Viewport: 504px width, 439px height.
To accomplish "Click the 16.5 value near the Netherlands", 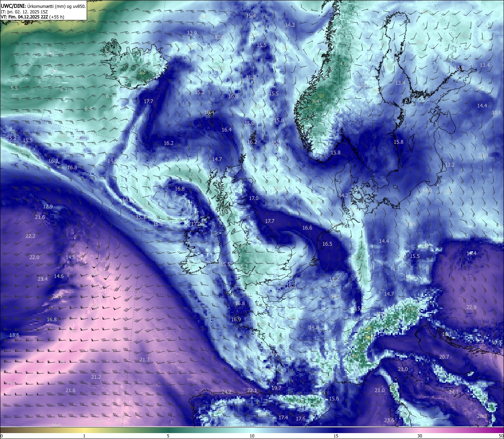I will coord(327,244).
